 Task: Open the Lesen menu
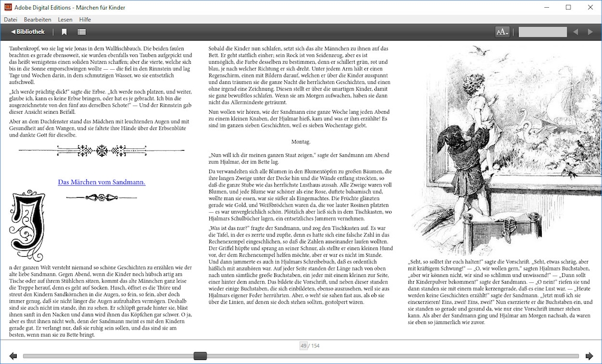click(x=65, y=20)
